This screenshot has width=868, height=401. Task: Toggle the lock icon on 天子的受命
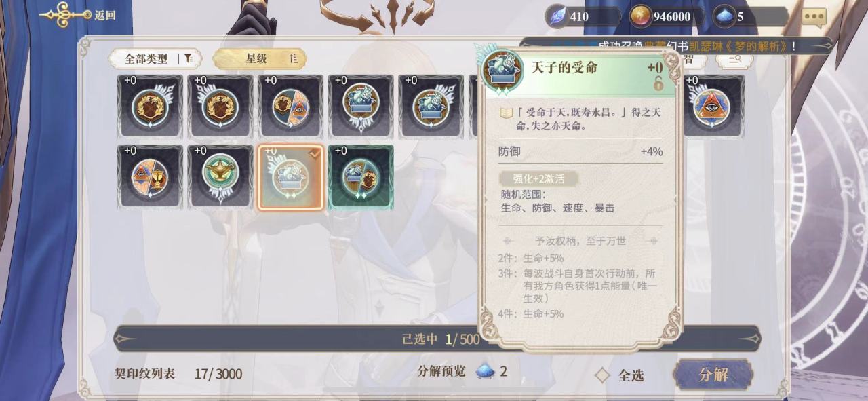coord(658,83)
